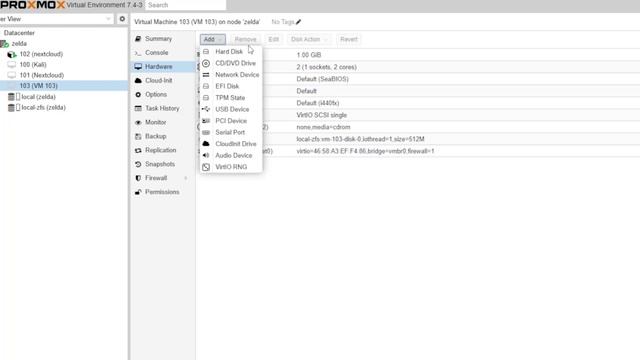Choose VirtIO RNG from Add menu
Screen dimensions: 640x360
231,167
